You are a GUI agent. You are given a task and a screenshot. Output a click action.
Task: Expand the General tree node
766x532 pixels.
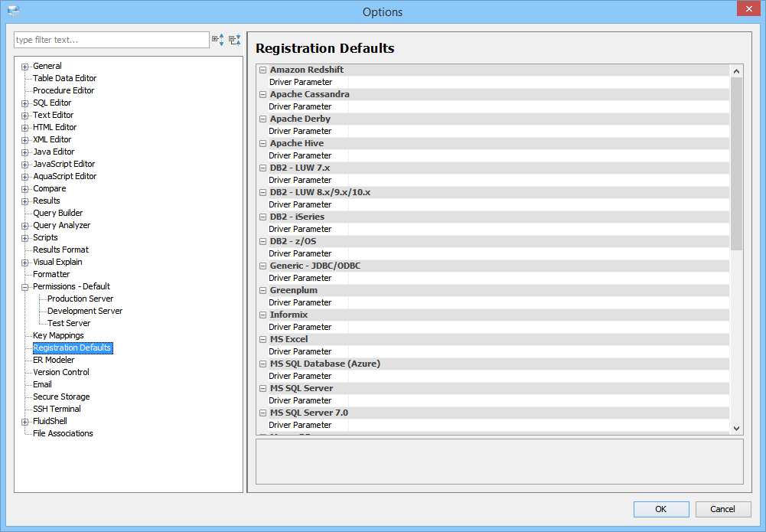pyautogui.click(x=25, y=67)
